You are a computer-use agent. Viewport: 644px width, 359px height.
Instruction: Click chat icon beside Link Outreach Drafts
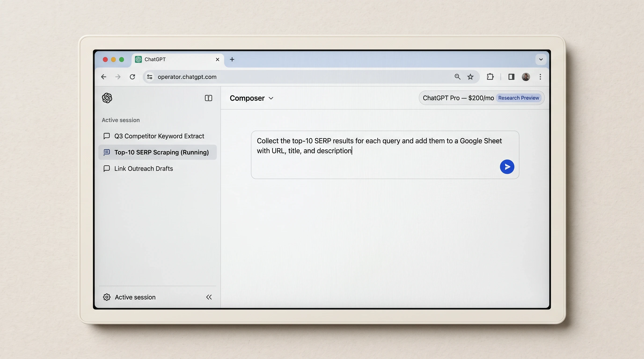pyautogui.click(x=106, y=169)
